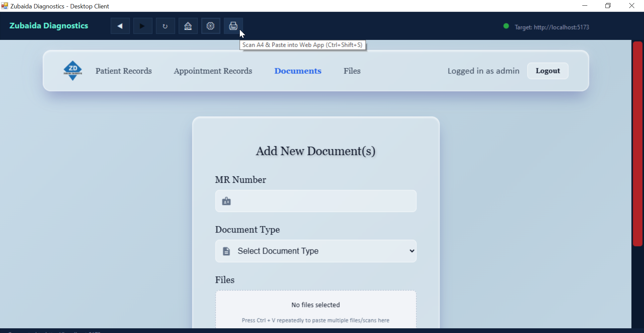Click the Target localhost:5173 text
The width and height of the screenshot is (644, 333).
[x=552, y=27]
